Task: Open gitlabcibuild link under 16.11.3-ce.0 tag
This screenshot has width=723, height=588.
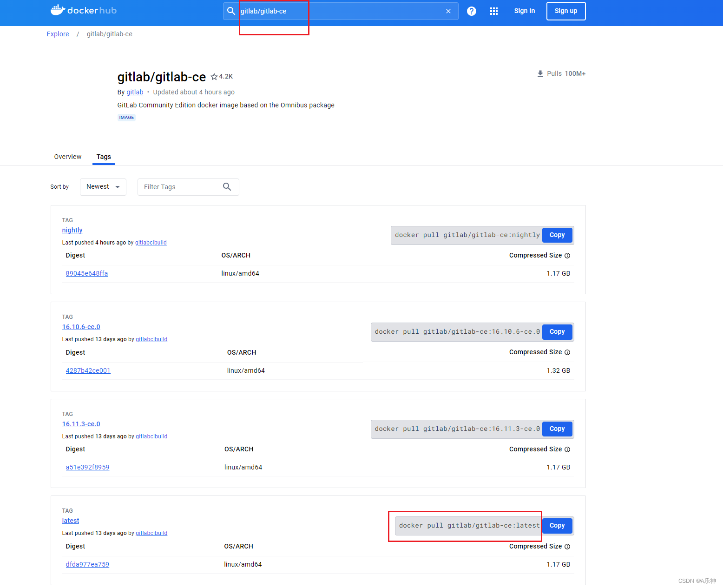Action: click(x=151, y=436)
